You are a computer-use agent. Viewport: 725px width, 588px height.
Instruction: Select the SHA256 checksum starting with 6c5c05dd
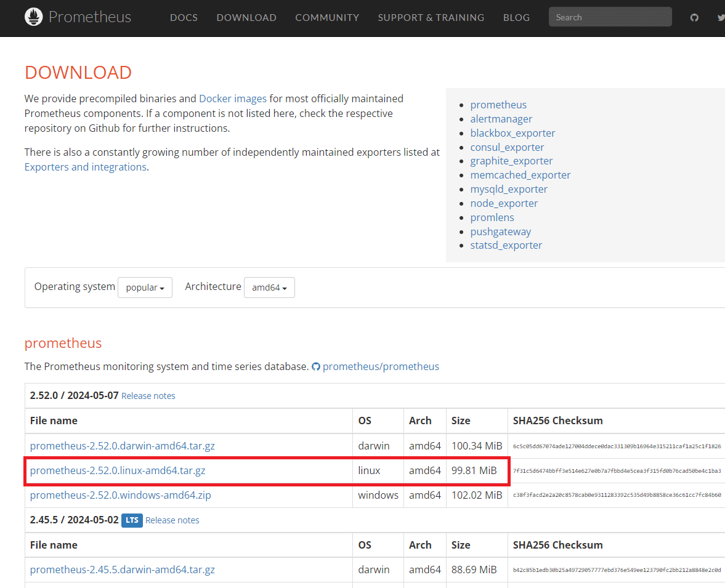617,446
